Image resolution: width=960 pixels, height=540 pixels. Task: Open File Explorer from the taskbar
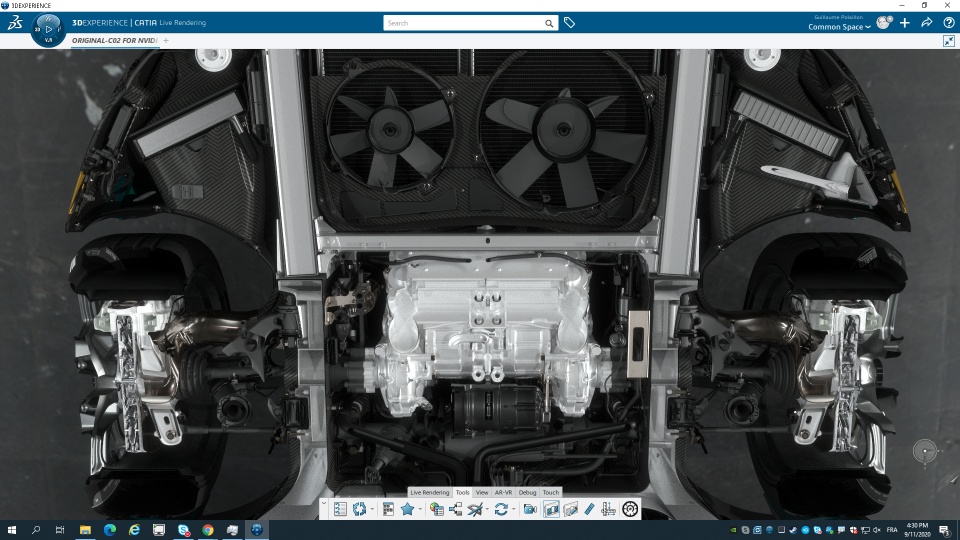click(x=85, y=530)
